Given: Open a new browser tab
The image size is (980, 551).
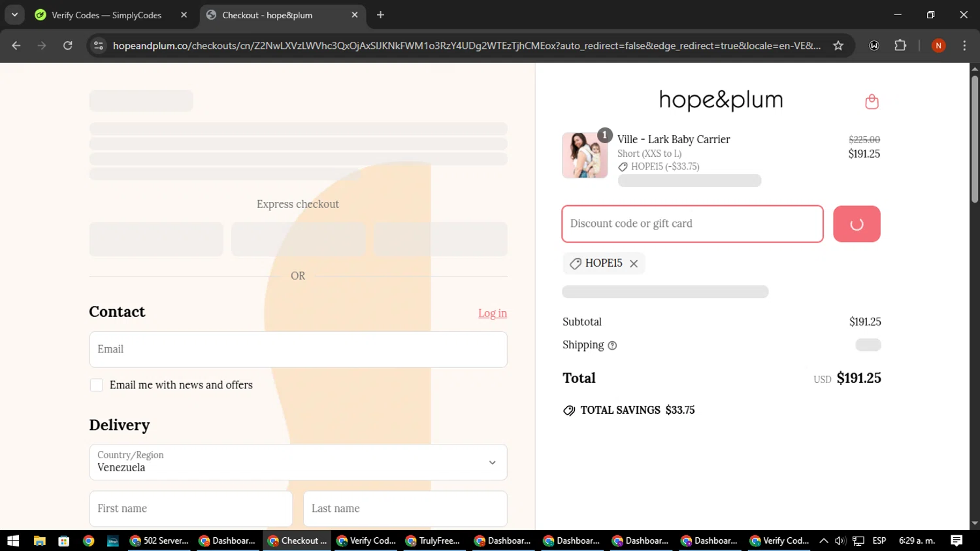Looking at the screenshot, I should (380, 15).
